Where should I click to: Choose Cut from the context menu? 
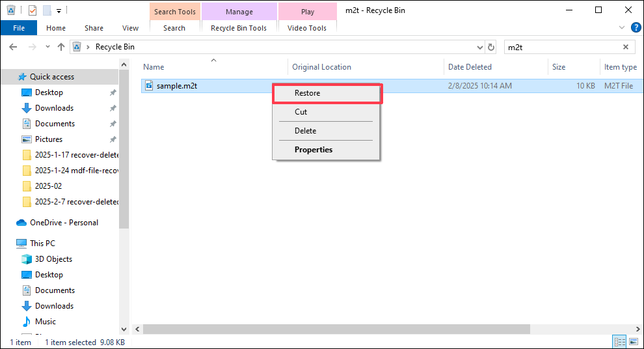326,112
